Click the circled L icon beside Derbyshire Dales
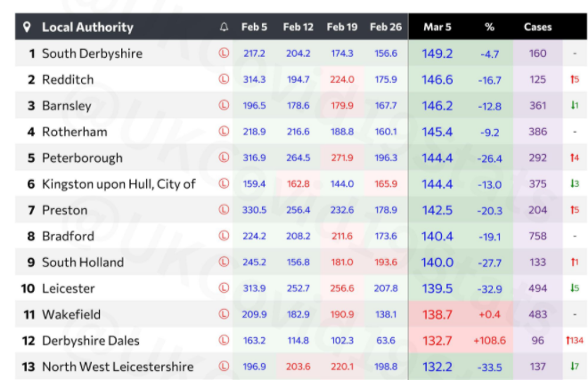The height and width of the screenshot is (380, 588). 224,341
